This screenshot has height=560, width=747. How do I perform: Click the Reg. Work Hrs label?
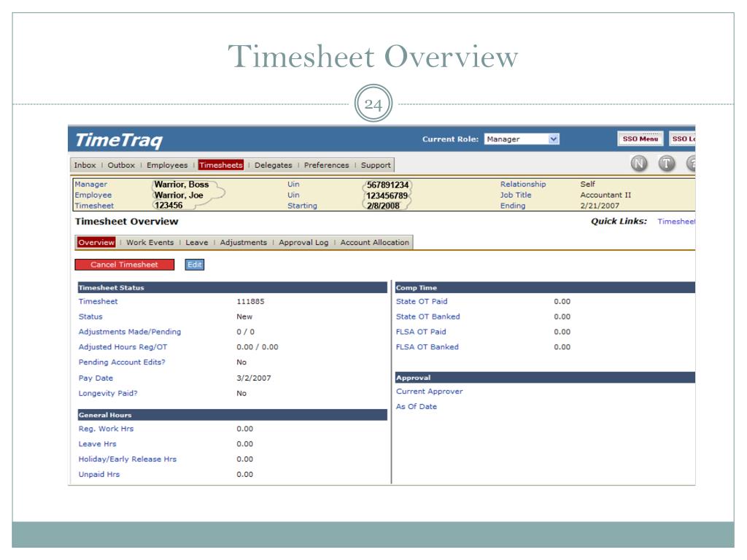106,429
